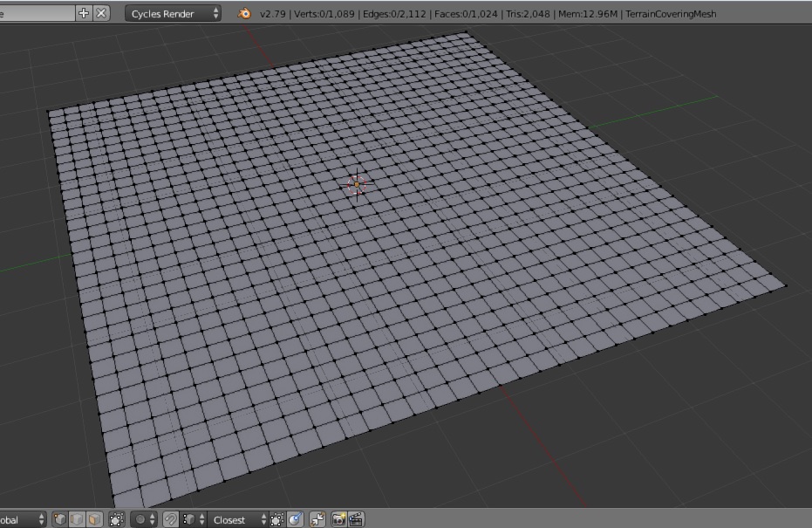The image size is (812, 528).
Task: Open the snap element type dropdown
Action: coord(194,519)
